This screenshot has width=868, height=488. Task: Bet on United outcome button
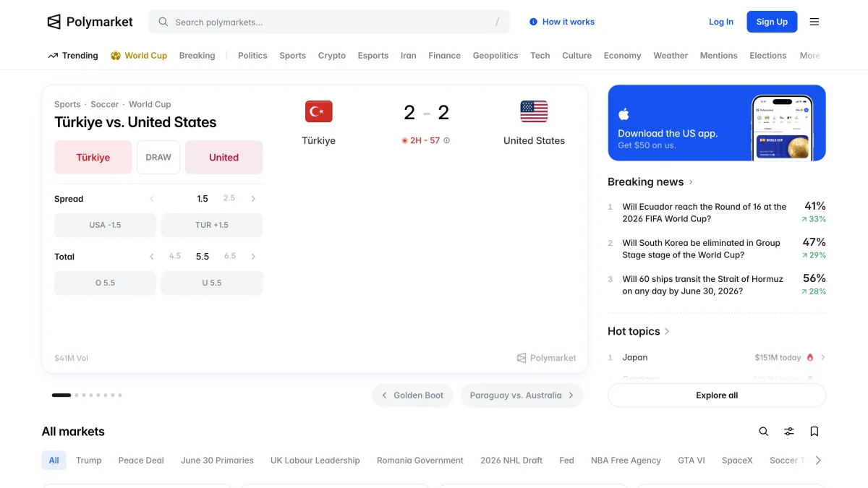pos(224,158)
